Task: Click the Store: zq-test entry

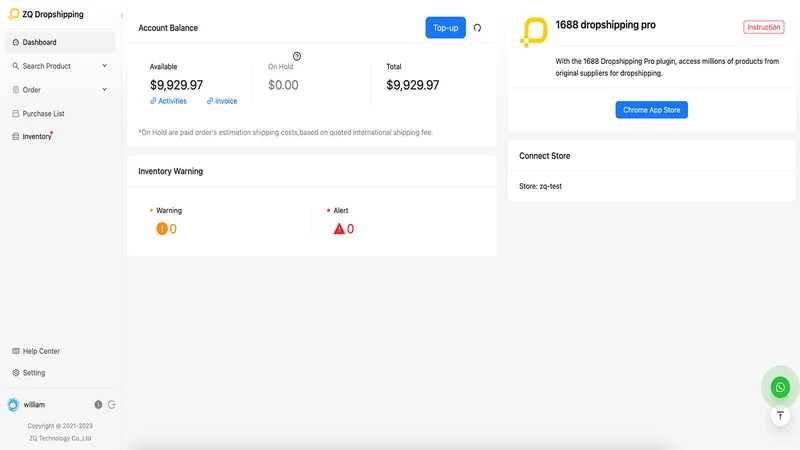Action: [540, 186]
